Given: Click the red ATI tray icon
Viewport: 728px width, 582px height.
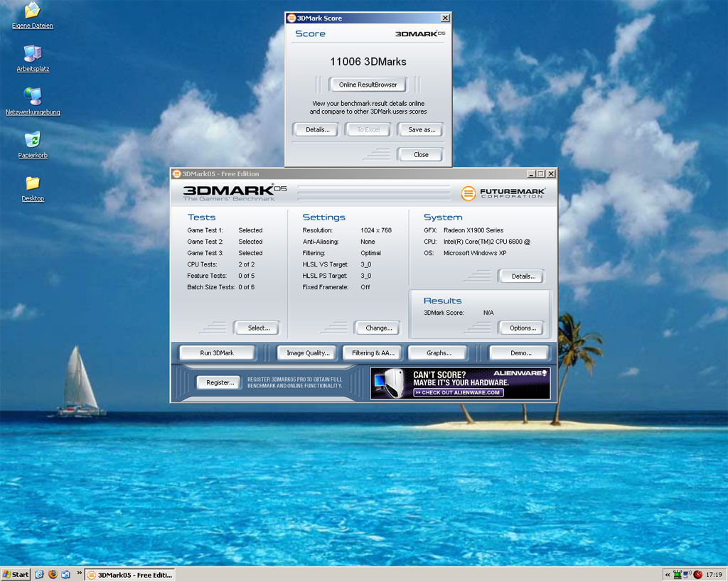Looking at the screenshot, I should click(x=697, y=575).
